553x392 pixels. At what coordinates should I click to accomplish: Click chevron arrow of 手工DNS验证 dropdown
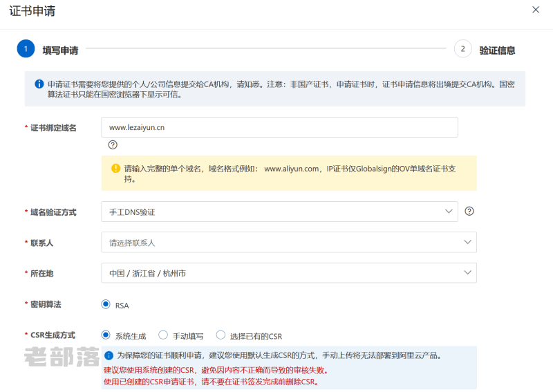(449, 212)
